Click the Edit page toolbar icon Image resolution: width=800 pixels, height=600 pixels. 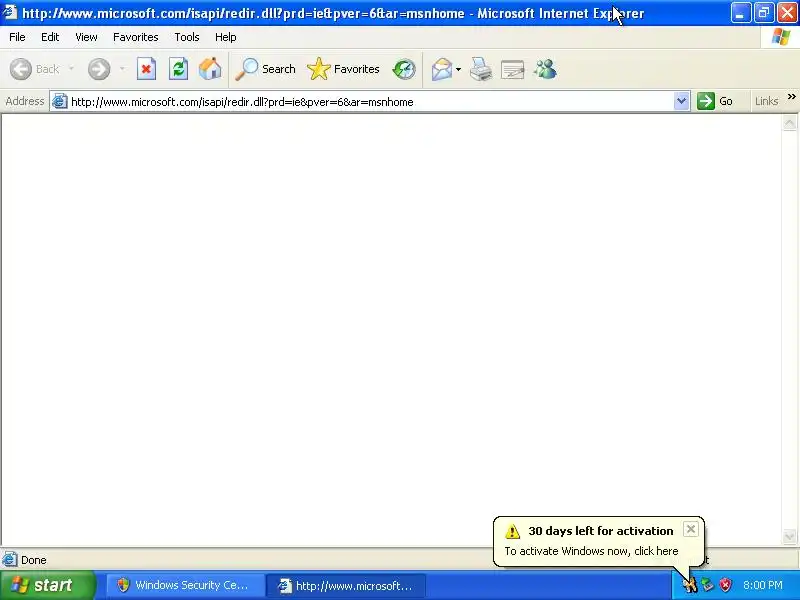pos(512,69)
